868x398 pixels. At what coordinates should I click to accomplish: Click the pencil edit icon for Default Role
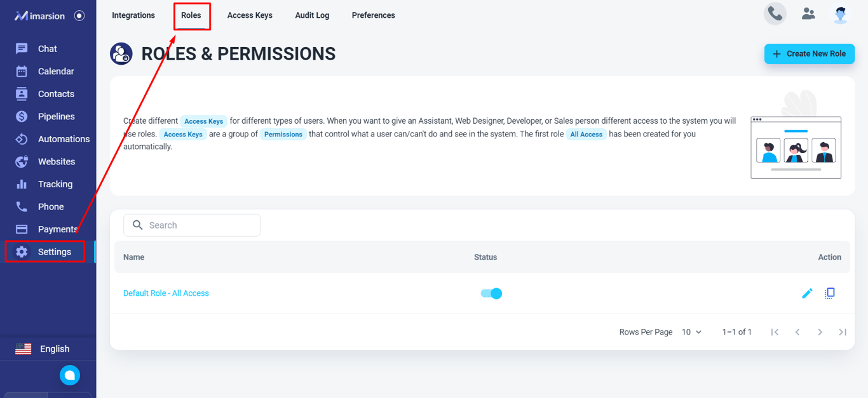click(807, 293)
